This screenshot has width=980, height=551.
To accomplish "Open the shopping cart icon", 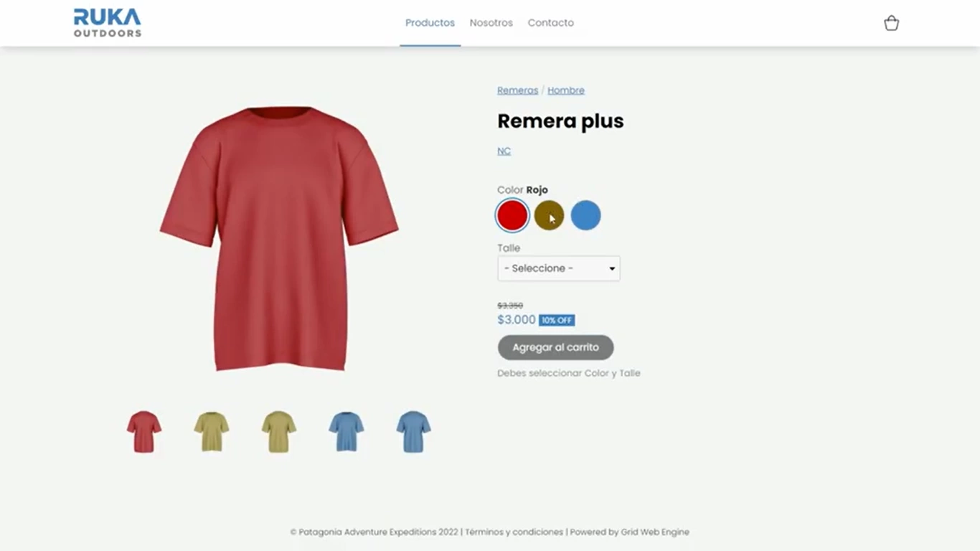I will pos(891,23).
